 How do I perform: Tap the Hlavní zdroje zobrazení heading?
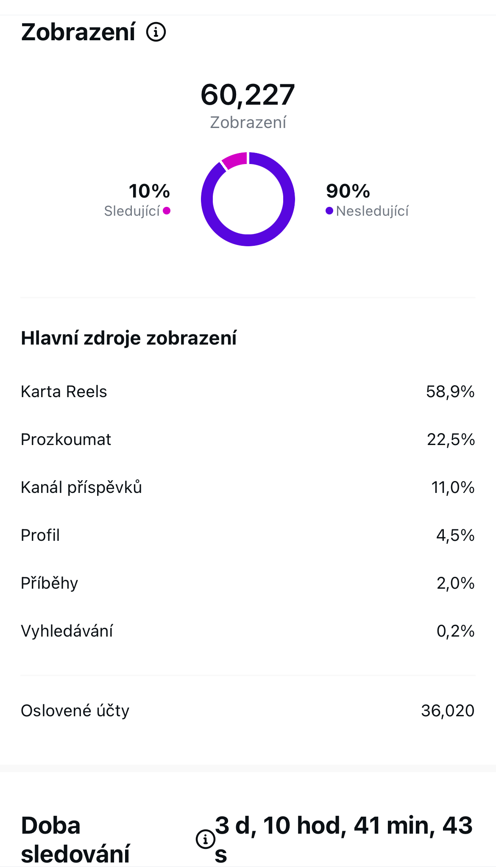click(129, 338)
